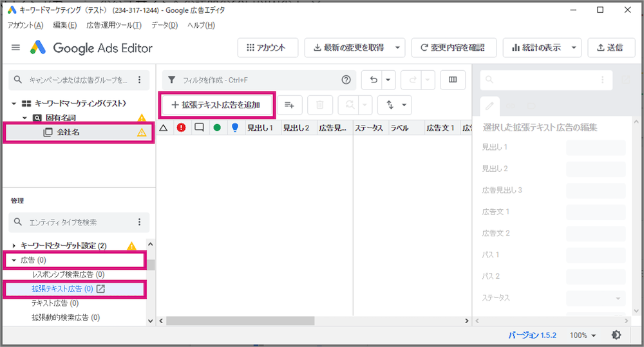Screen dimensions: 644x347
Task: Click 統計の表示 button
Action: (x=536, y=48)
